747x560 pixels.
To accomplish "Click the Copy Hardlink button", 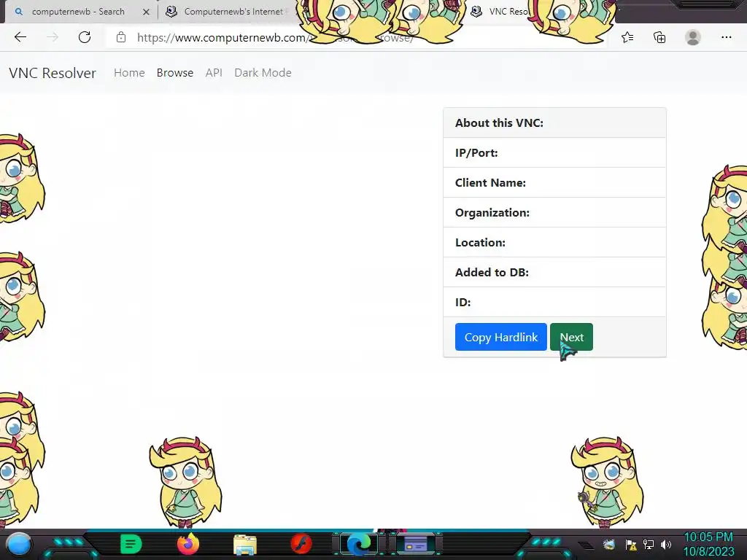I will [500, 337].
